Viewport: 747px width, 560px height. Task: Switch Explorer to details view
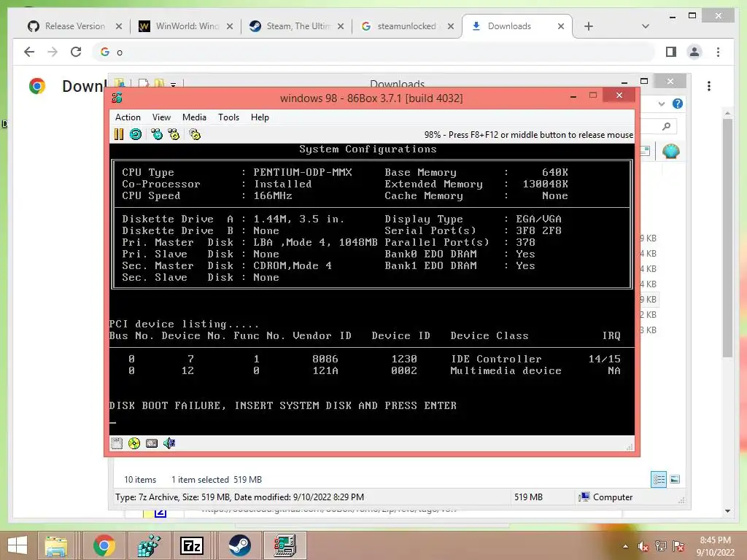pos(659,480)
